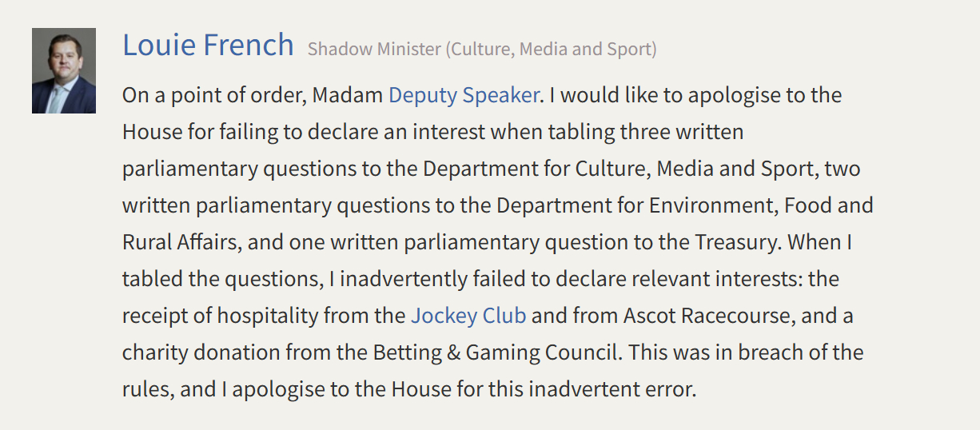Click the phrase "in breach of the"
980x430 pixels.
pos(801,352)
